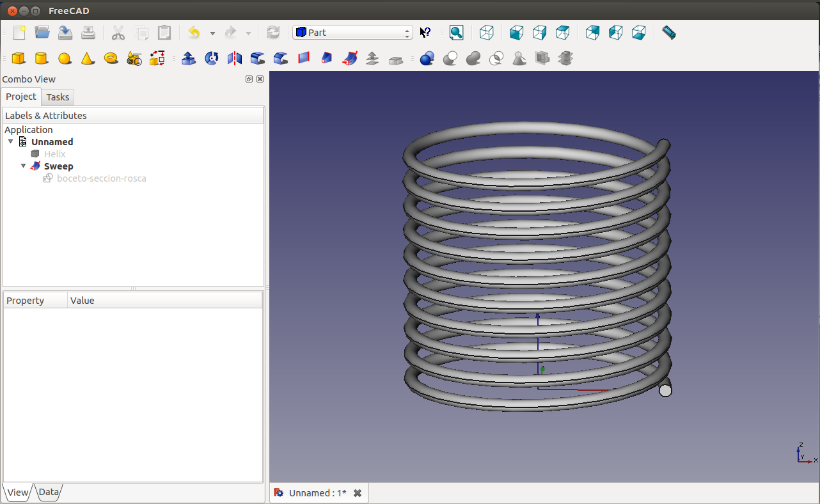This screenshot has width=820, height=504.
Task: Create a Torus primitive
Action: (x=111, y=59)
